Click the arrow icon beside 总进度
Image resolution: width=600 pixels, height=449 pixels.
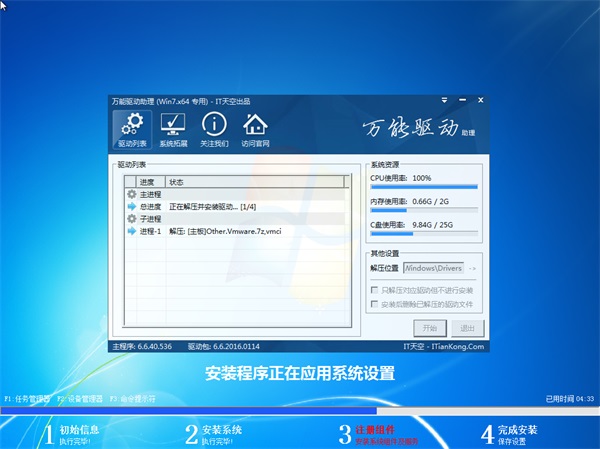tap(131, 206)
